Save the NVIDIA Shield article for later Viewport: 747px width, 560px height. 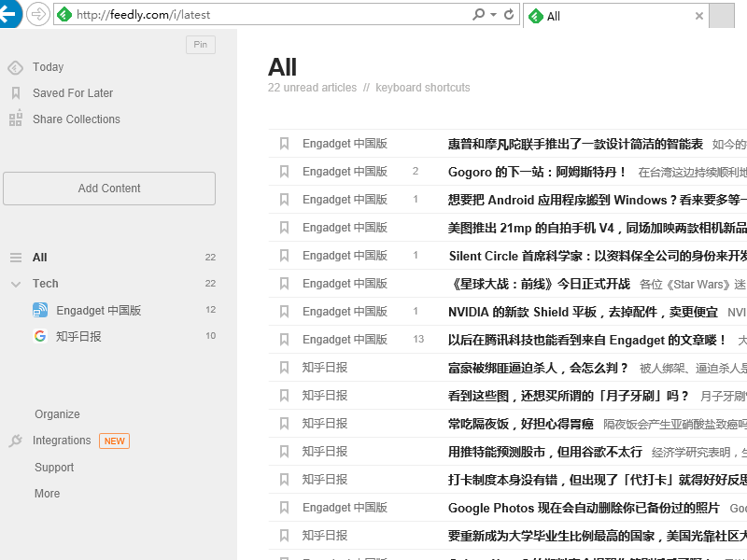pyautogui.click(x=284, y=312)
